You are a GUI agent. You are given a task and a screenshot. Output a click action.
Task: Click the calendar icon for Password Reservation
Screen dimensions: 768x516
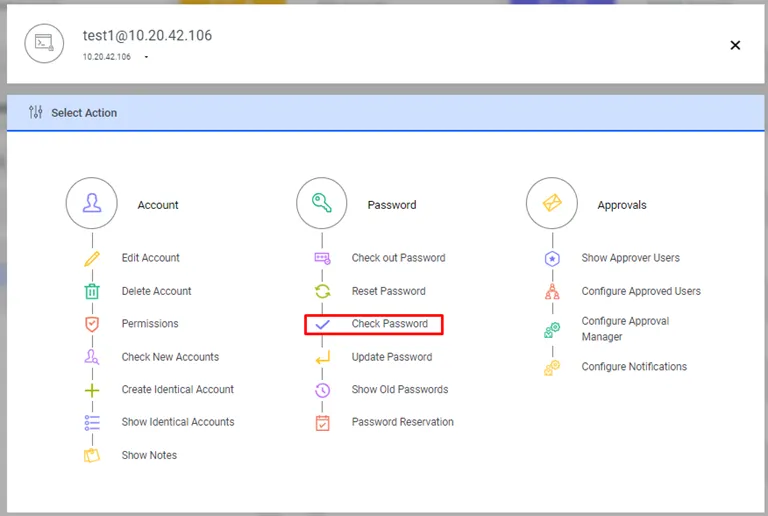(x=322, y=423)
